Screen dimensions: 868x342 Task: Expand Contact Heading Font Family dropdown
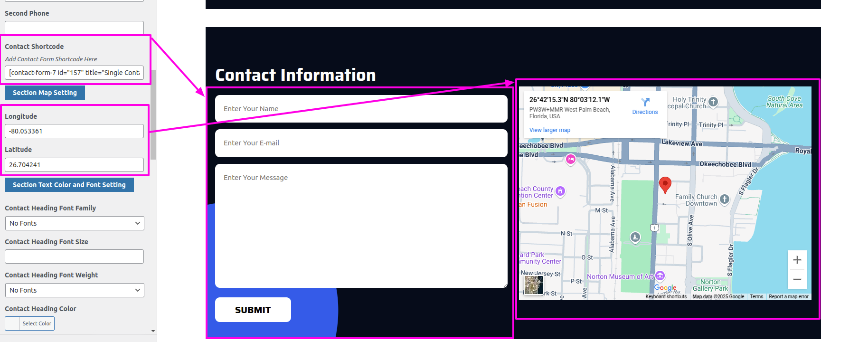(75, 223)
